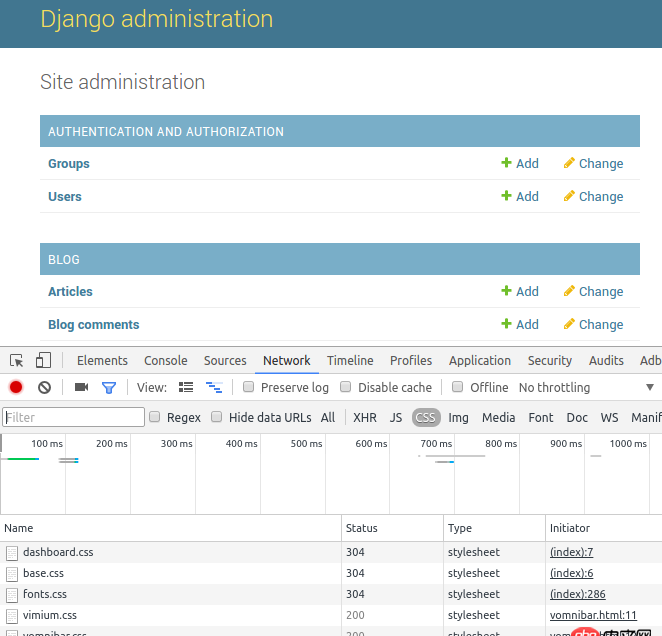The image size is (662, 636).
Task: Select the base.css file icon
Action: tap(12, 574)
